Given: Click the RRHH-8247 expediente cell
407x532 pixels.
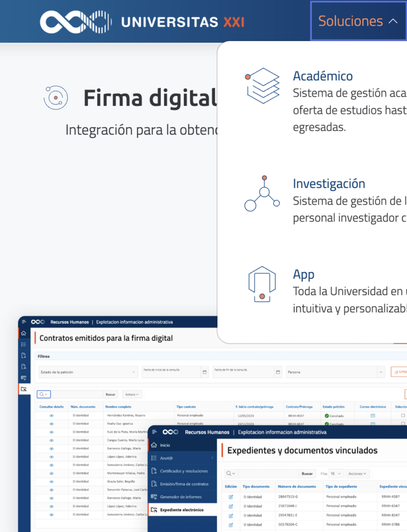Looking at the screenshot, I should click(391, 515).
